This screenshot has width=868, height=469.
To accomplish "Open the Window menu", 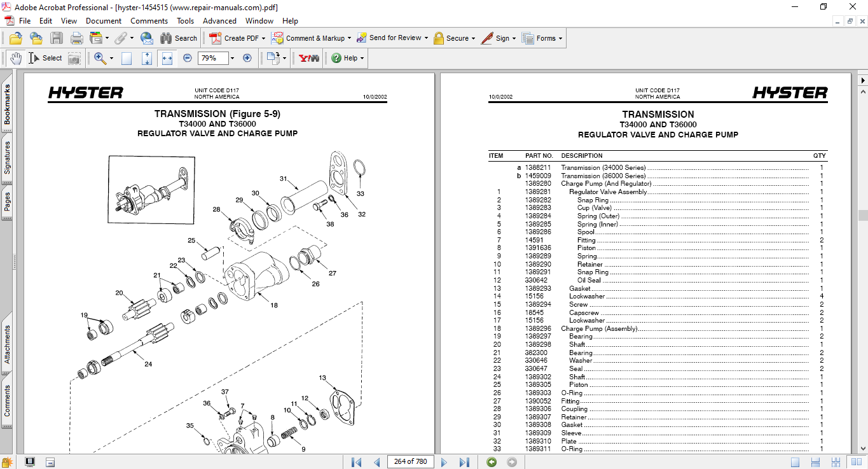I will click(259, 21).
